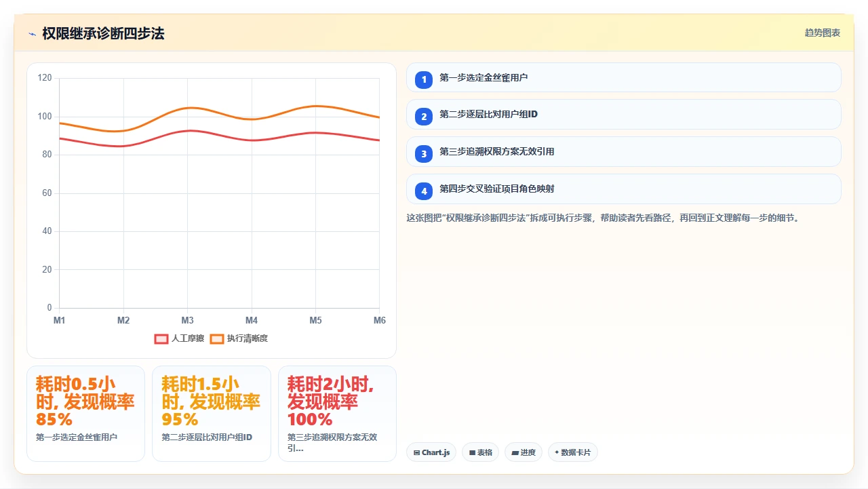Click the M3 axis label
This screenshot has width=868, height=489.
(x=187, y=320)
